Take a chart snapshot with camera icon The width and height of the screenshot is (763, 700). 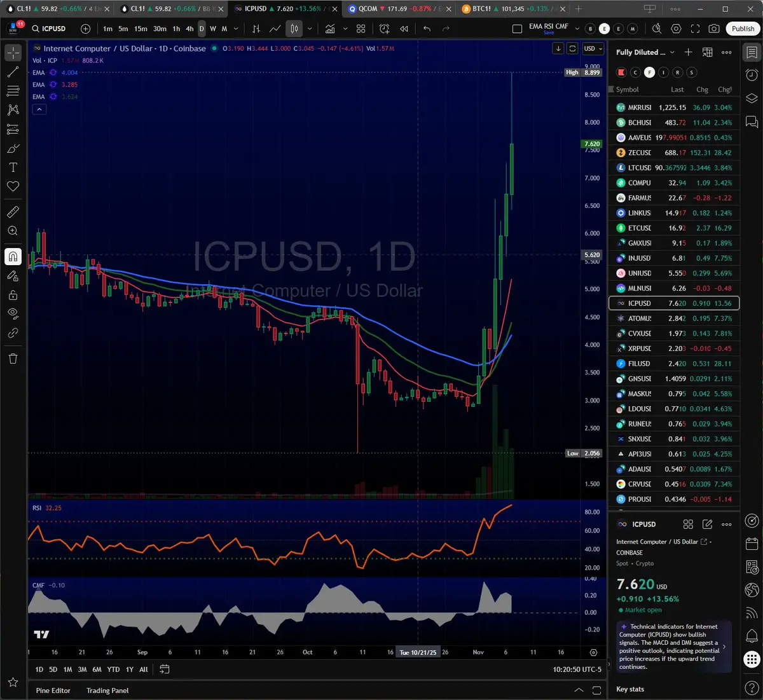pos(714,29)
